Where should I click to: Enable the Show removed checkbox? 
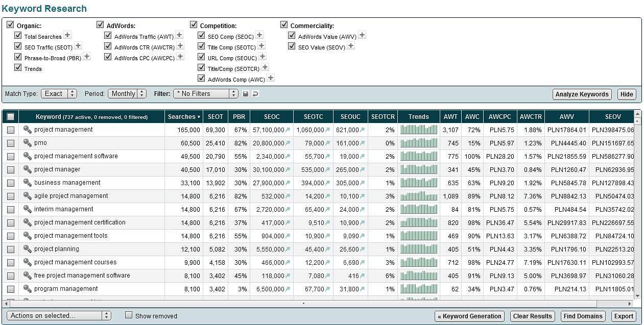click(x=129, y=315)
